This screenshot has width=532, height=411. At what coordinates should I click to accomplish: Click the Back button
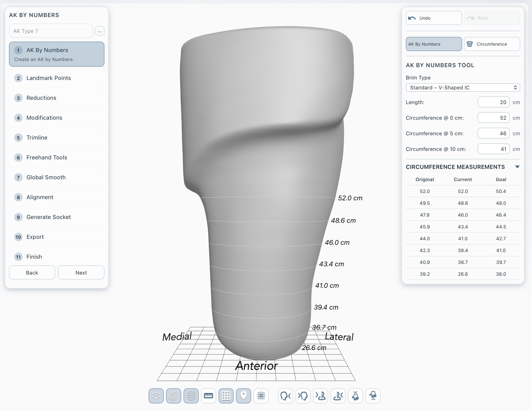point(32,273)
